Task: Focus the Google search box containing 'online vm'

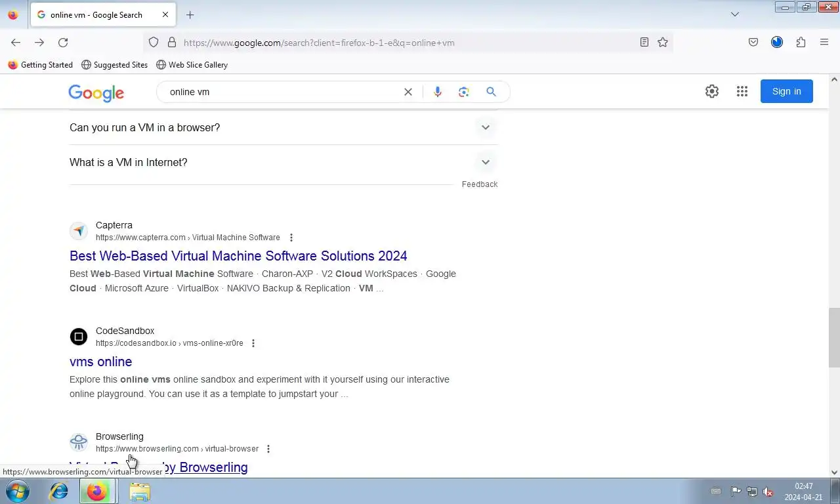Action: [282, 92]
